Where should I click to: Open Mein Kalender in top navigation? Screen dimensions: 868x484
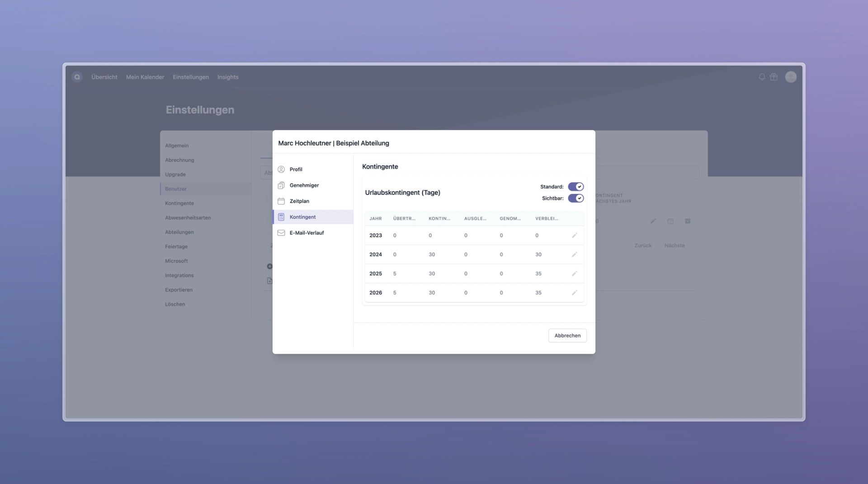(x=145, y=77)
